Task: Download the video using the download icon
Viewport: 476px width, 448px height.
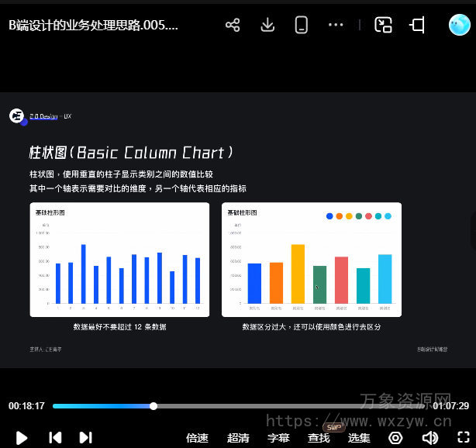Action: [x=267, y=25]
